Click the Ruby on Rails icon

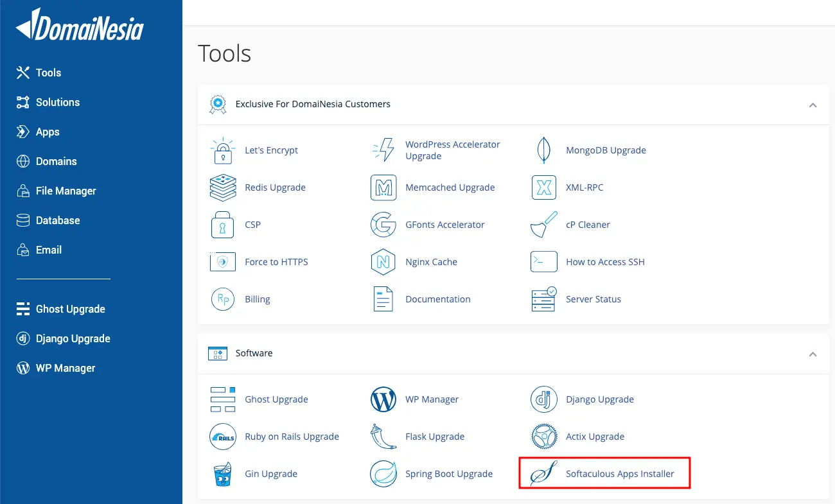click(x=223, y=437)
